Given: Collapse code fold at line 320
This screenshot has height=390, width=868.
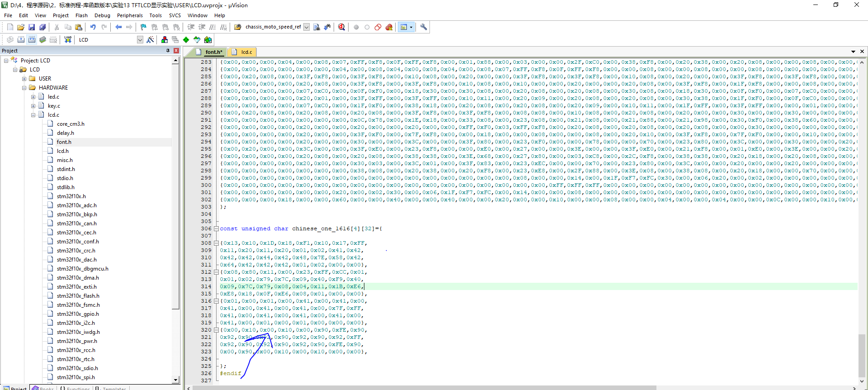Looking at the screenshot, I should pyautogui.click(x=216, y=330).
